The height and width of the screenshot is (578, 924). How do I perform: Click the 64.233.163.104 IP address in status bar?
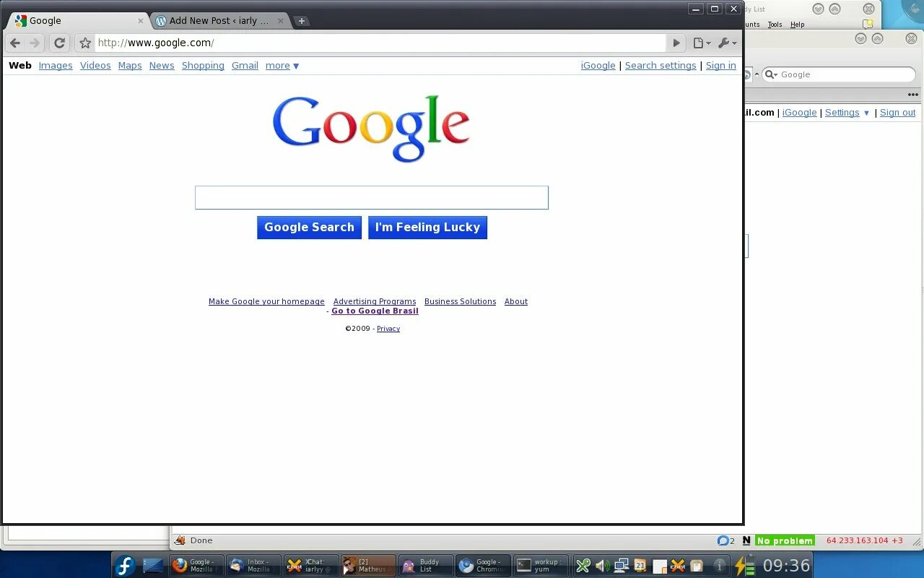coord(864,540)
